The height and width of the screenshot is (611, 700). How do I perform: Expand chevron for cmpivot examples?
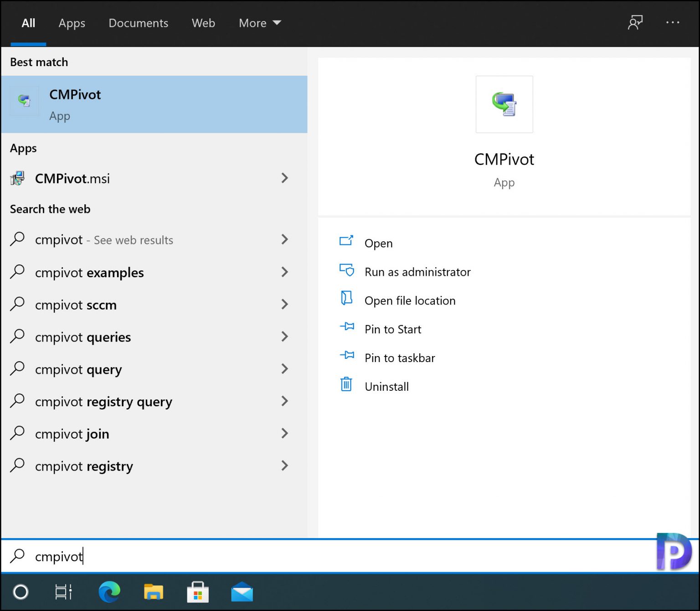(285, 272)
